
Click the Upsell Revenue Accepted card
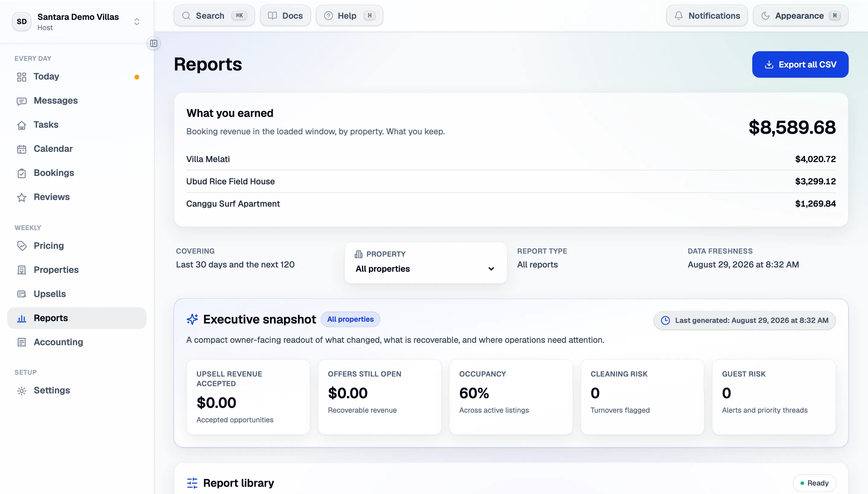[248, 397]
